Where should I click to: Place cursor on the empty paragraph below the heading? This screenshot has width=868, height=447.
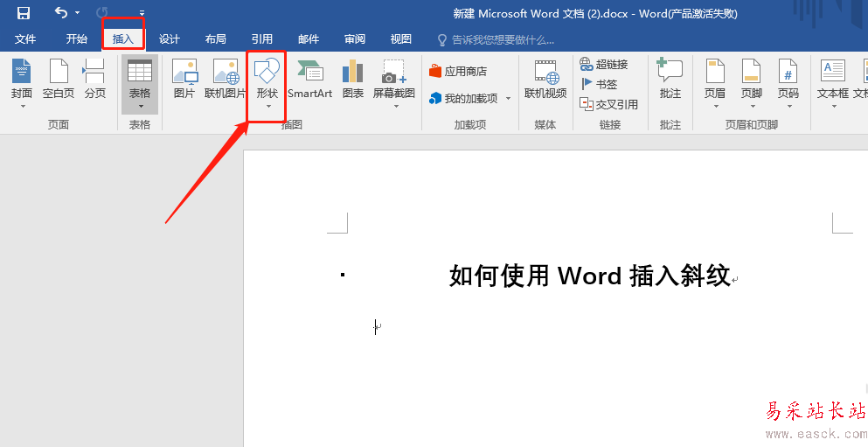pyautogui.click(x=378, y=327)
